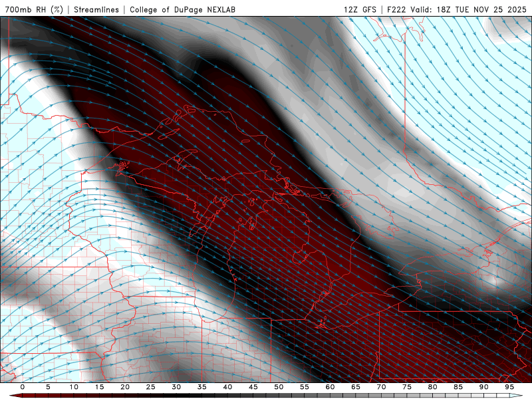This screenshot has width=532, height=399.
Task: Click the '45' tick label on color scale
Action: 253,387
